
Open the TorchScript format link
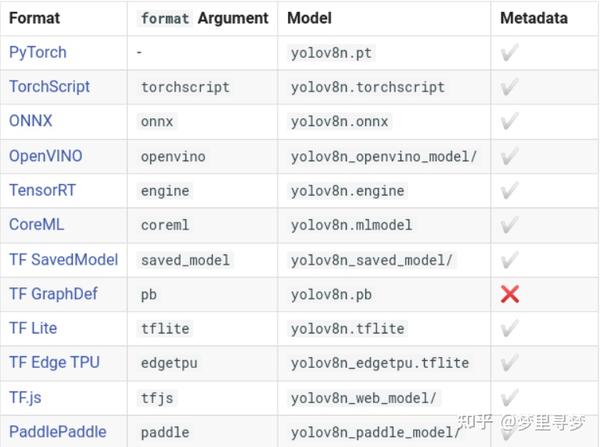(49, 86)
